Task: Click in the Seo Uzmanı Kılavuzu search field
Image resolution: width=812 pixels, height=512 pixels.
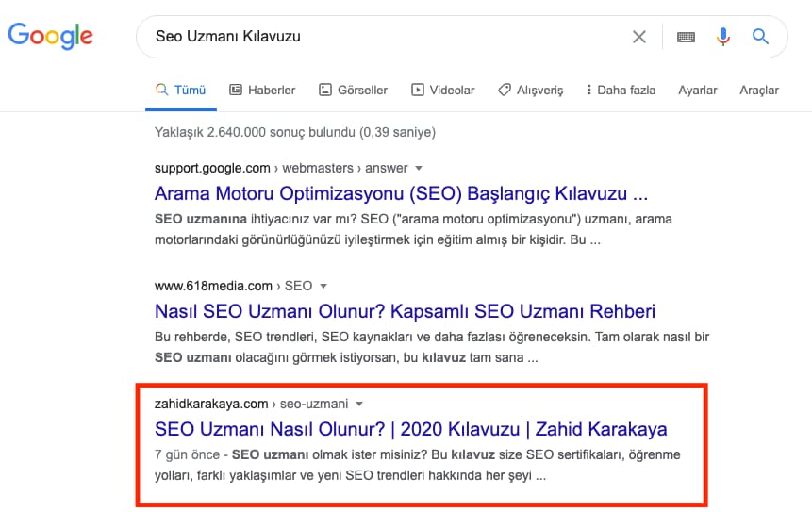Action: pos(383,37)
